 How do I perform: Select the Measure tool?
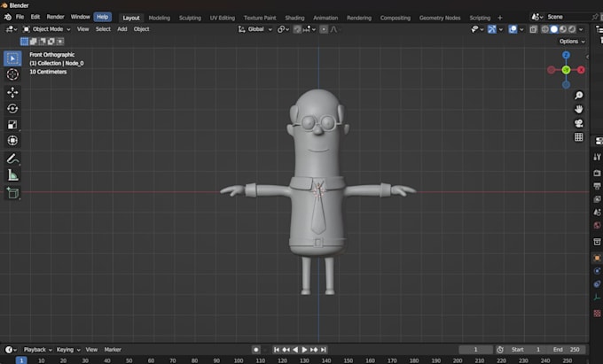(x=12, y=175)
